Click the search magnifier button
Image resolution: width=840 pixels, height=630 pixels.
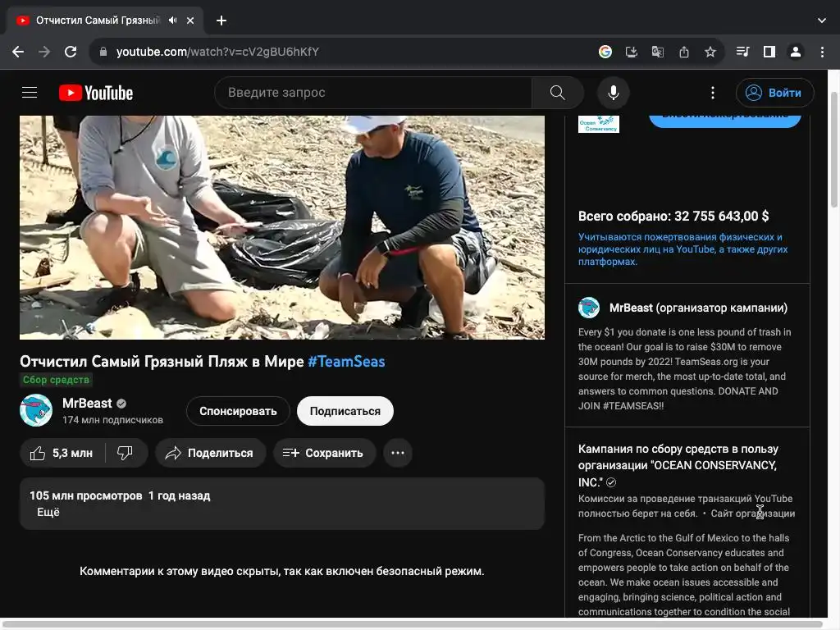click(x=557, y=93)
